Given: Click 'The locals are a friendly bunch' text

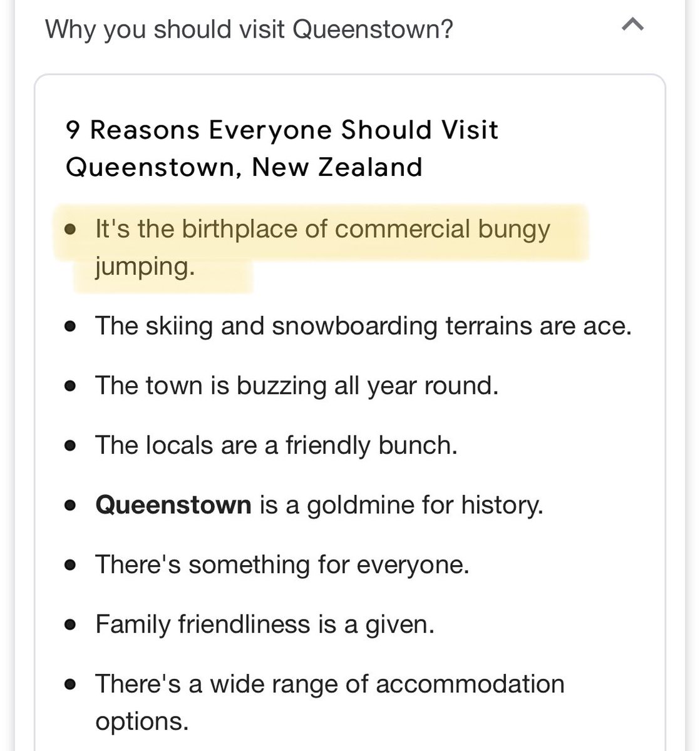Looking at the screenshot, I should tap(276, 445).
